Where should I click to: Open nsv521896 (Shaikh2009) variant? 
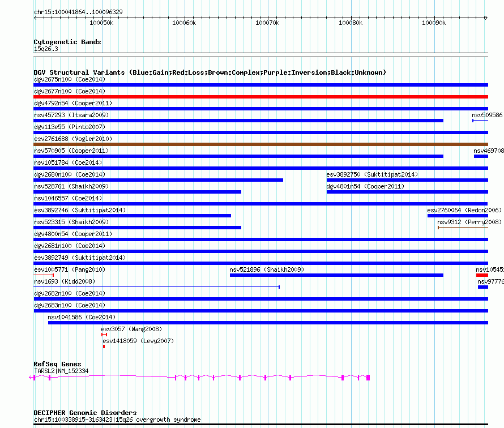click(x=267, y=269)
